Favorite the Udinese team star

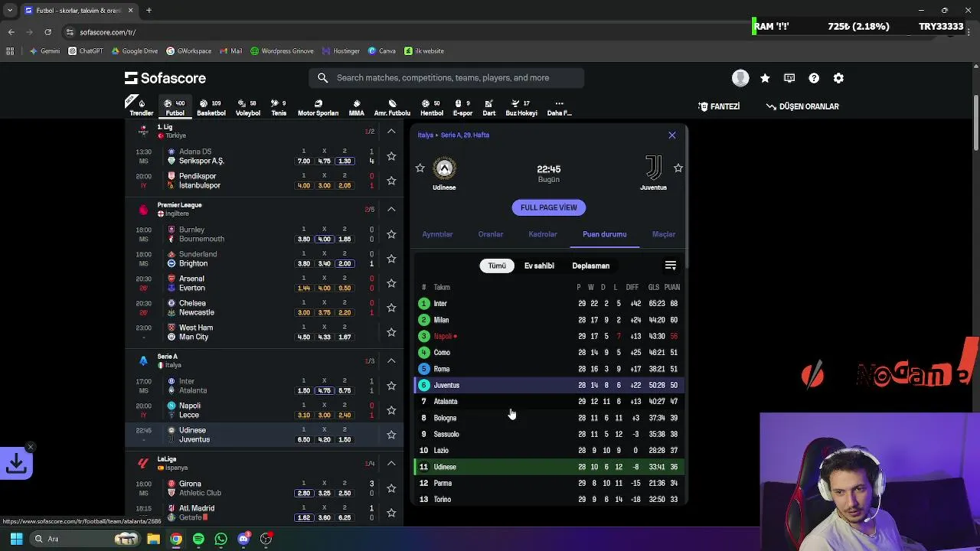point(420,168)
